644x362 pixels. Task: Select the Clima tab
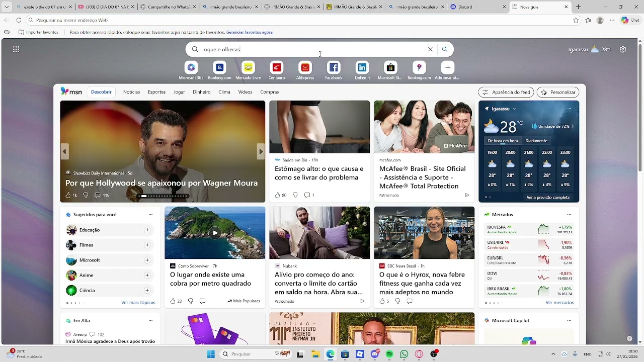(224, 92)
